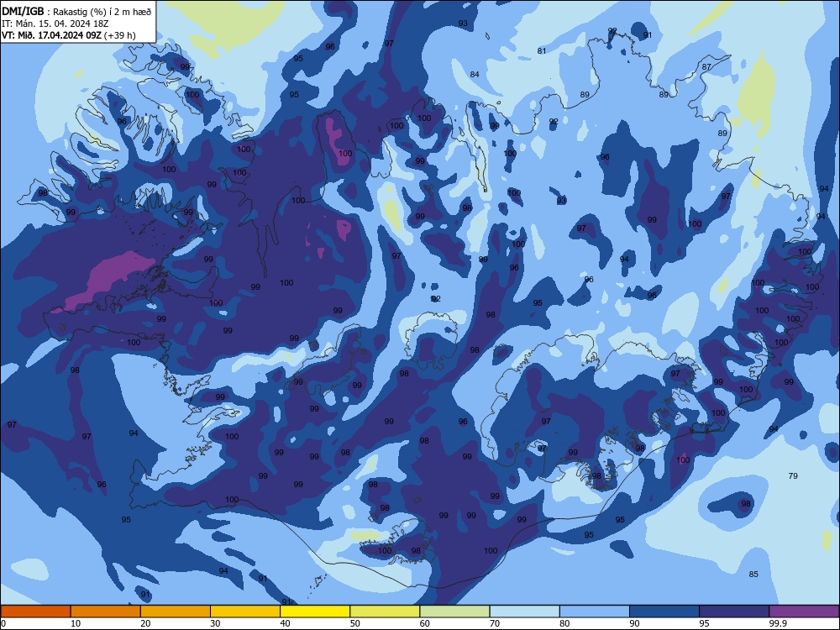
Task: Click the '10' legend scale label
Action: (76, 623)
